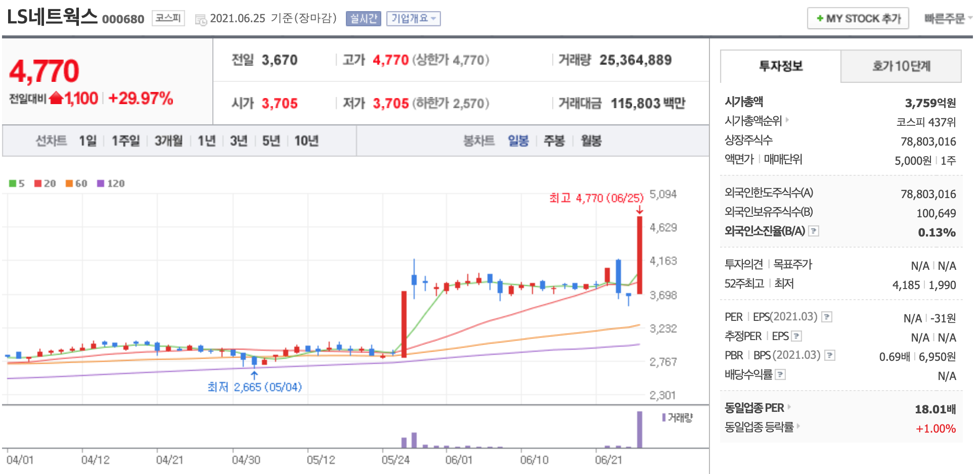Open the 기업개요 dropdown
Screen dimensions: 980x474
pyautogui.click(x=414, y=19)
